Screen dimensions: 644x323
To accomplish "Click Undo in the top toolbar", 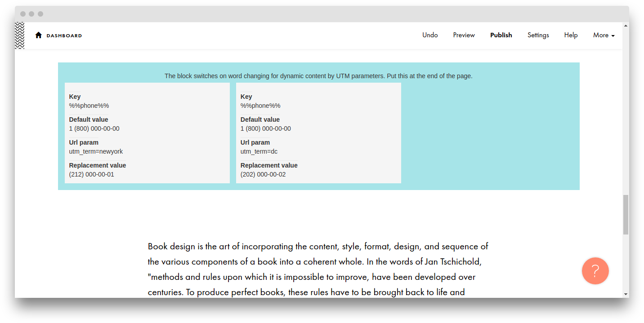I will 429,35.
